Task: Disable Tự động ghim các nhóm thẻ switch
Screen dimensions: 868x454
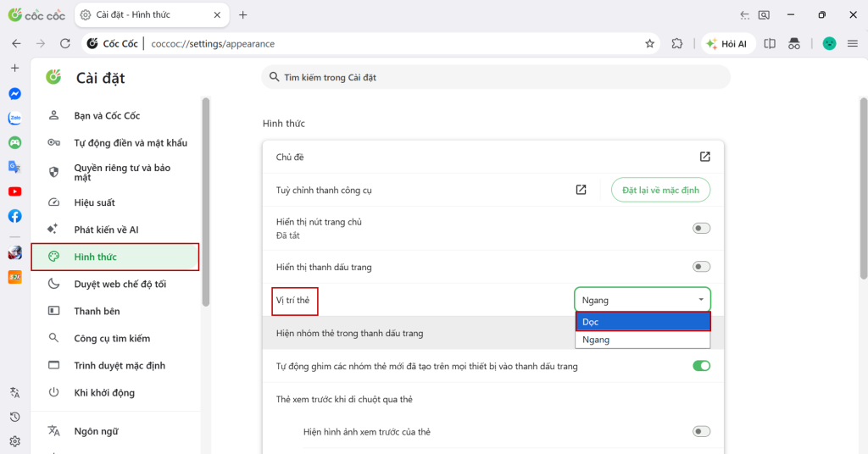Action: [x=701, y=366]
